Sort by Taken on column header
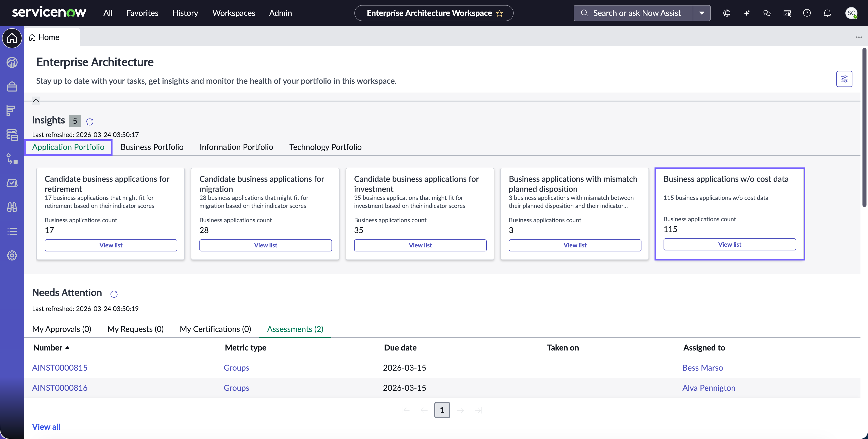 click(x=563, y=347)
